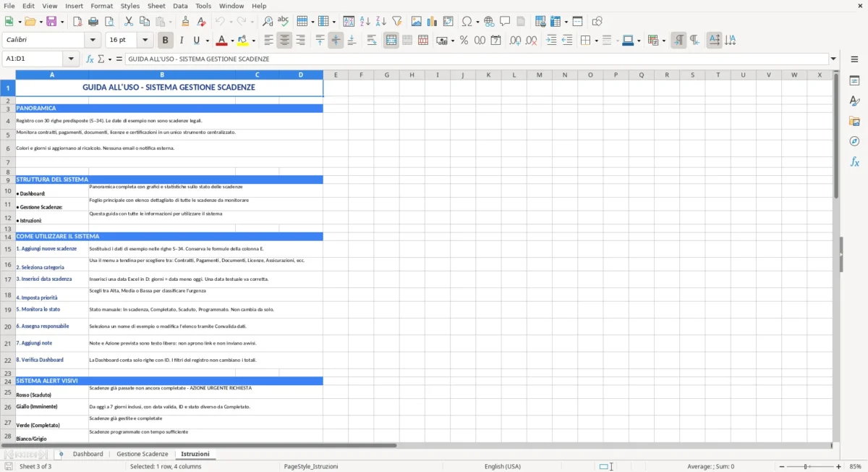Screen dimensions: 868x472
Task: Click the Spelling check icon
Action: tap(284, 22)
